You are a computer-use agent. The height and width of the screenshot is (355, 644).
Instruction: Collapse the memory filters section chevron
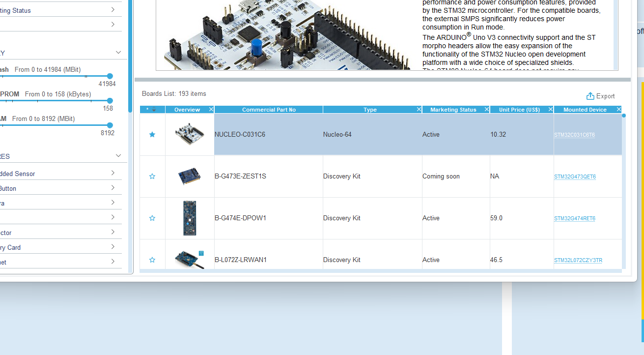118,52
